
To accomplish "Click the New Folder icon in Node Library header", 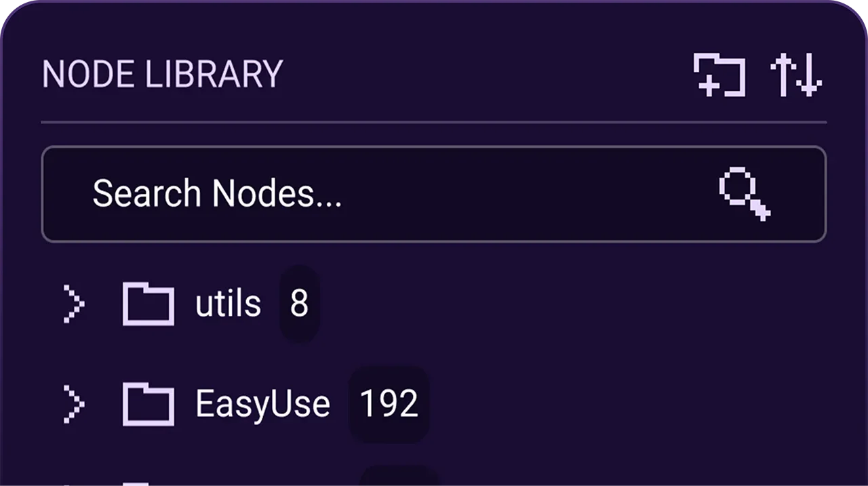I will click(719, 75).
